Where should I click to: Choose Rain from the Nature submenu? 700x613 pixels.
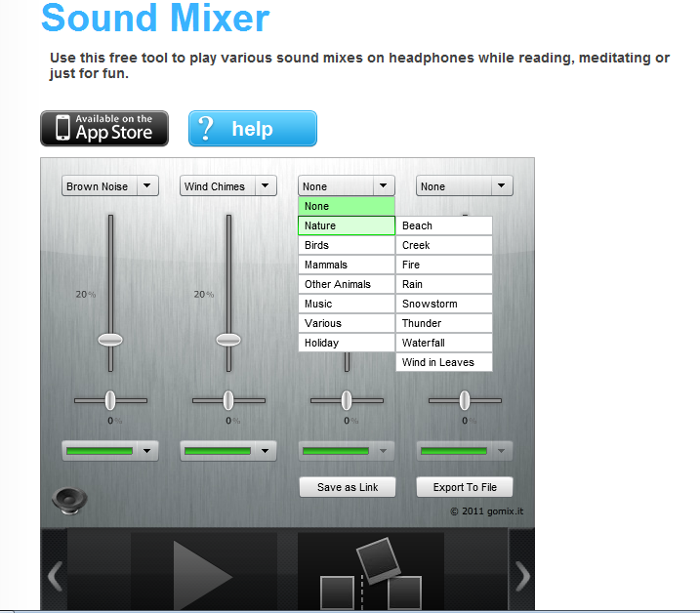[x=444, y=284]
